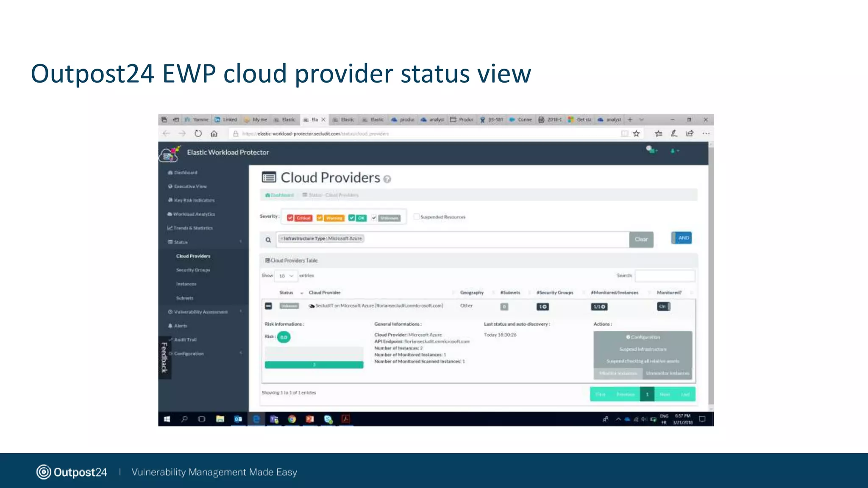868x488 pixels.
Task: Open Chrome from taskbar
Action: 292,419
